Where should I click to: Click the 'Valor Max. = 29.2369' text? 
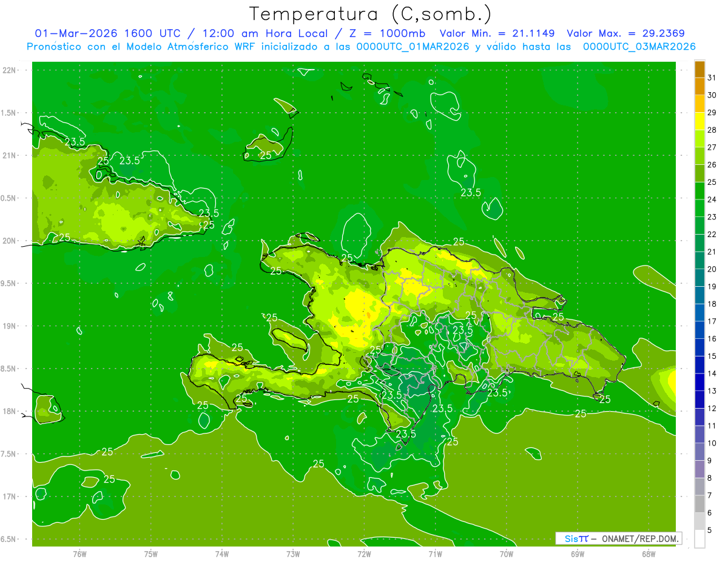point(625,34)
